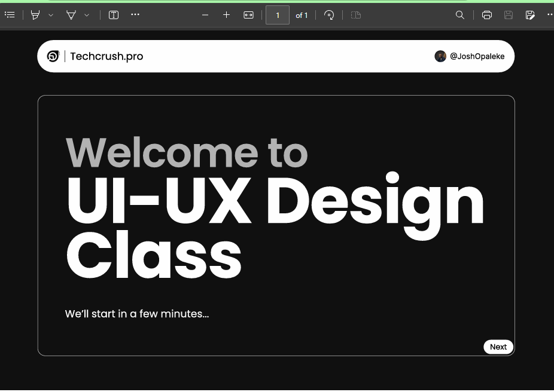Open the highlighter color dropdown
This screenshot has width=554, height=392.
[x=51, y=15]
